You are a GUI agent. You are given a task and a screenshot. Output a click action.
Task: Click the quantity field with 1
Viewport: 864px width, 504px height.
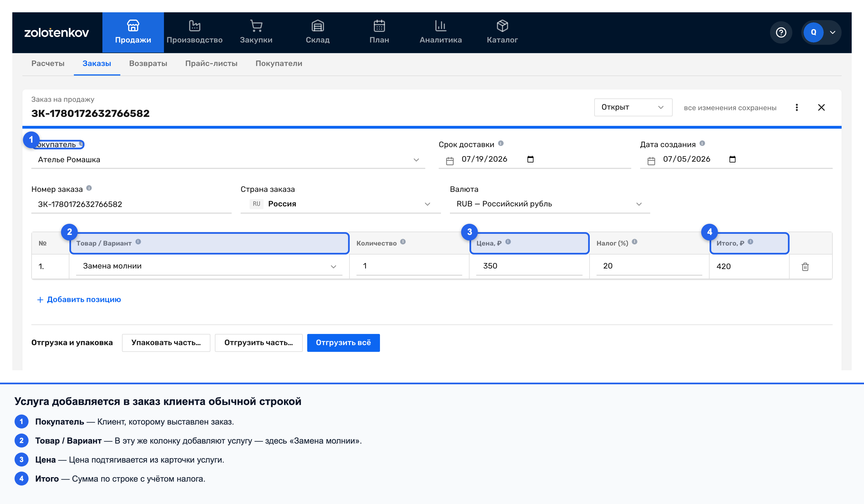coord(409,266)
